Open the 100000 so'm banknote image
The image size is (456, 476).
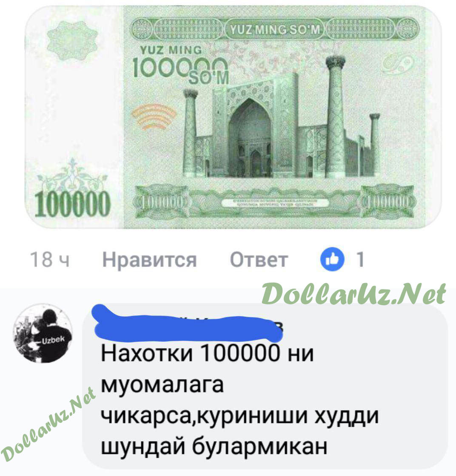point(233,117)
